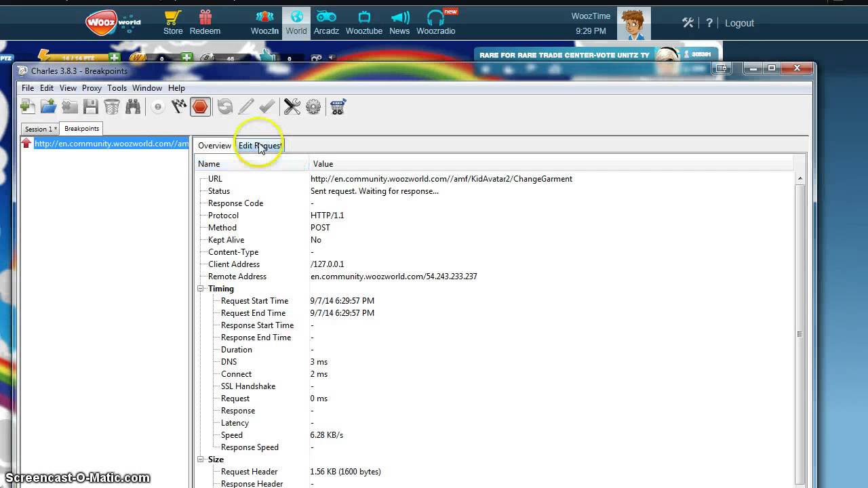Open the Tools menu
Viewport: 868px width, 488px height.
[117, 88]
